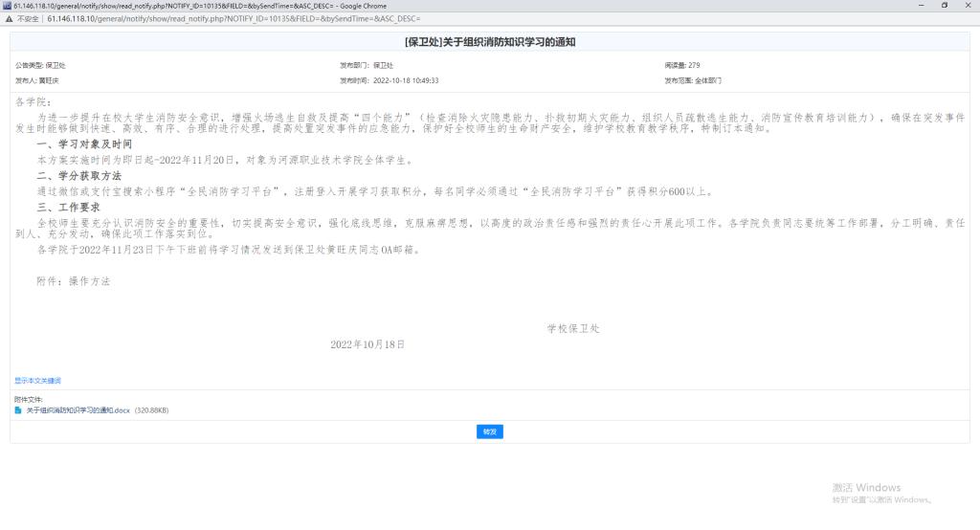
Task: Click the 阅读量 279 read count
Action: click(x=681, y=65)
